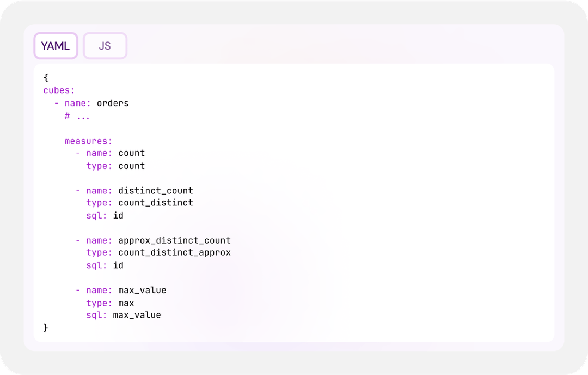Click the opening curly brace
Viewport: 588px width, 375px height.
(x=46, y=78)
